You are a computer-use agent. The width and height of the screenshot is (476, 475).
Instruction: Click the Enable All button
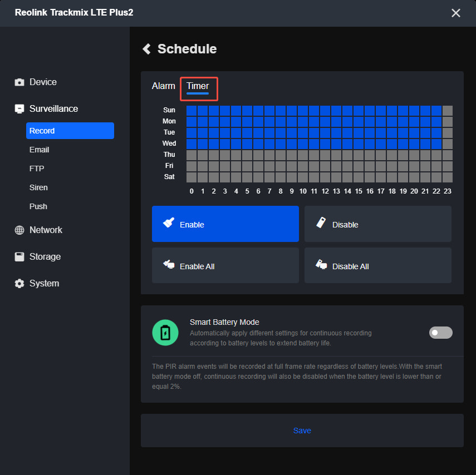[x=225, y=266]
